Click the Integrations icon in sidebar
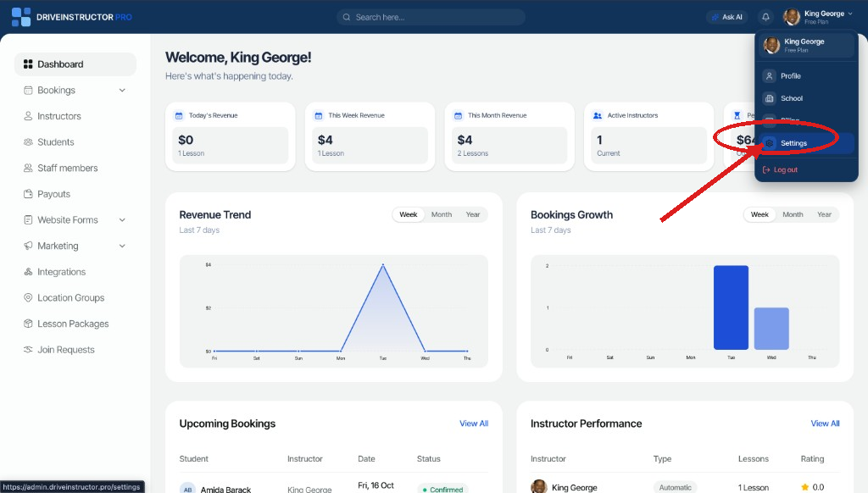Screen dimensions: 868x493 (x=28, y=272)
